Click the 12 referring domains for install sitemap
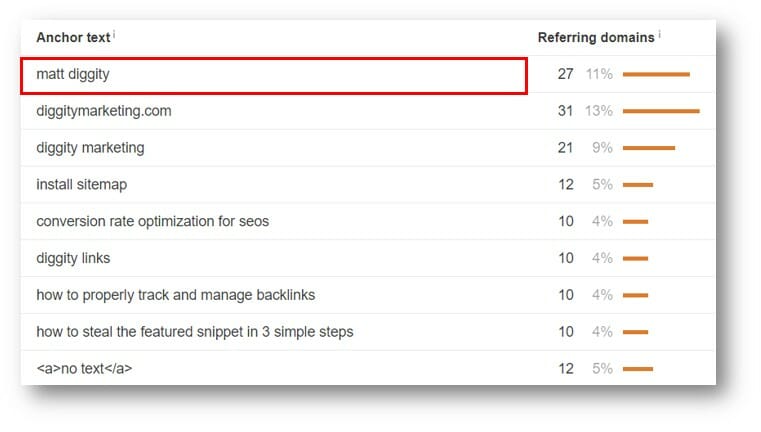Viewport: 761px width, 432px height. pyautogui.click(x=566, y=185)
